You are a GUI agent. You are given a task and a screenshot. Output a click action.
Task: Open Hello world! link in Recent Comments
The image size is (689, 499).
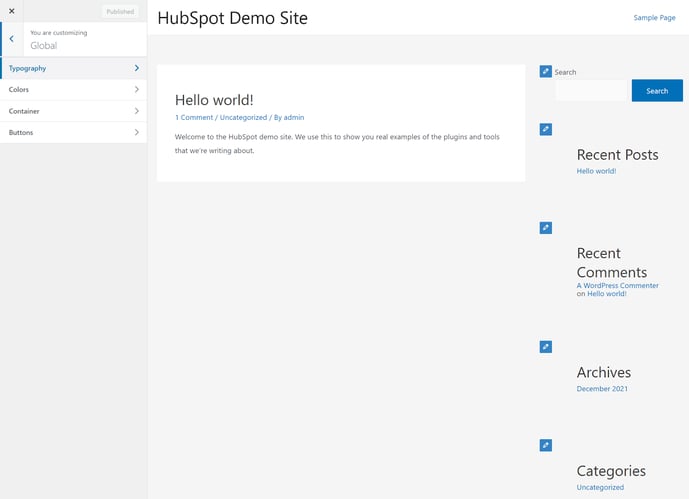[607, 294]
